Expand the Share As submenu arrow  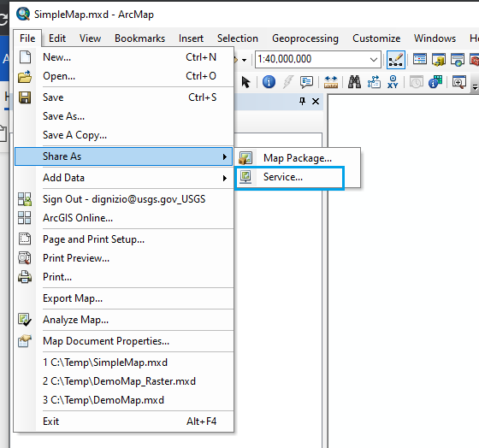(225, 156)
